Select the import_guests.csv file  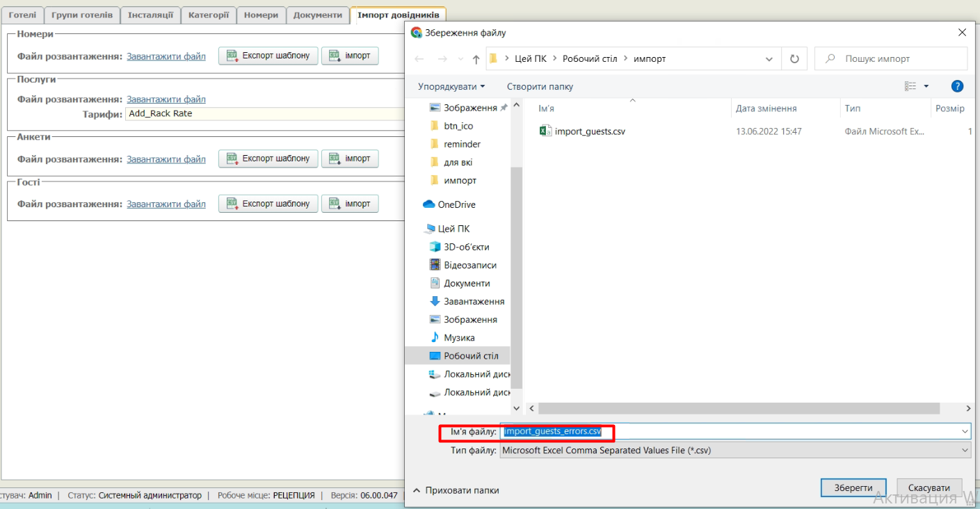[x=589, y=131]
